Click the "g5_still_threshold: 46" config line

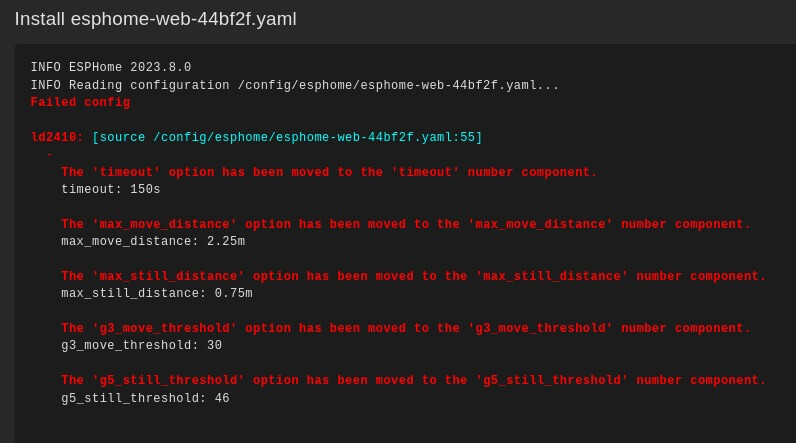tap(145, 399)
